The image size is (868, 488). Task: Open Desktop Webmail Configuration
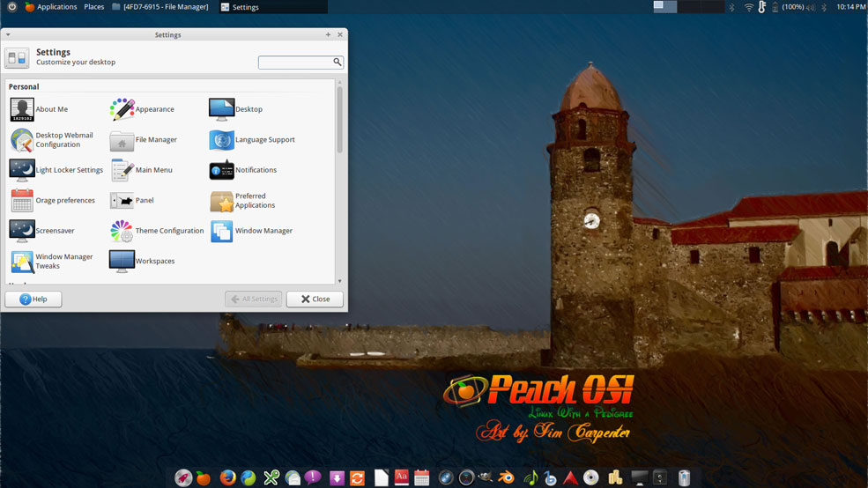(51, 140)
